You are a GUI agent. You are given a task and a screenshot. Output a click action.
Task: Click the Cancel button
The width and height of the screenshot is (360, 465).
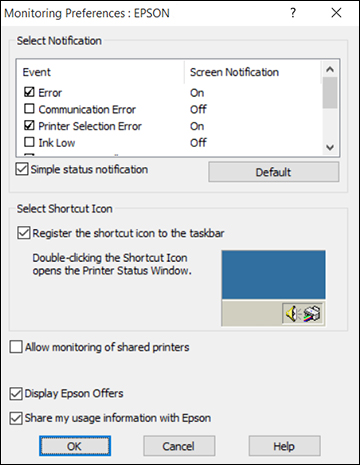tap(179, 446)
